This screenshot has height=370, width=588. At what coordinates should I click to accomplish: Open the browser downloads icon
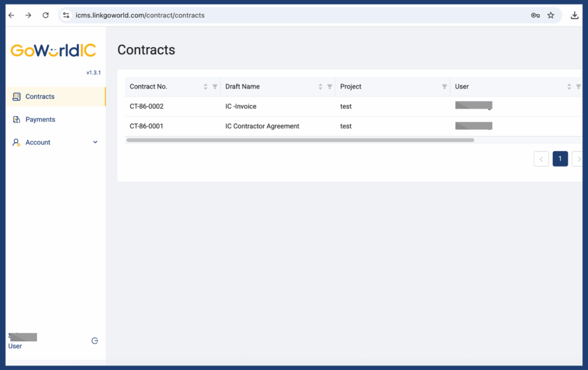click(x=574, y=16)
